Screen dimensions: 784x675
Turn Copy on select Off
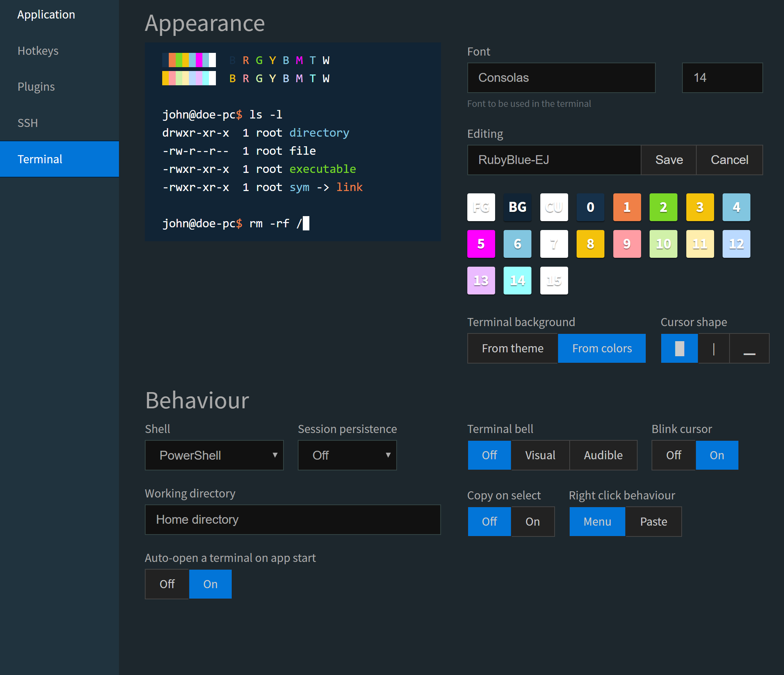coord(489,522)
